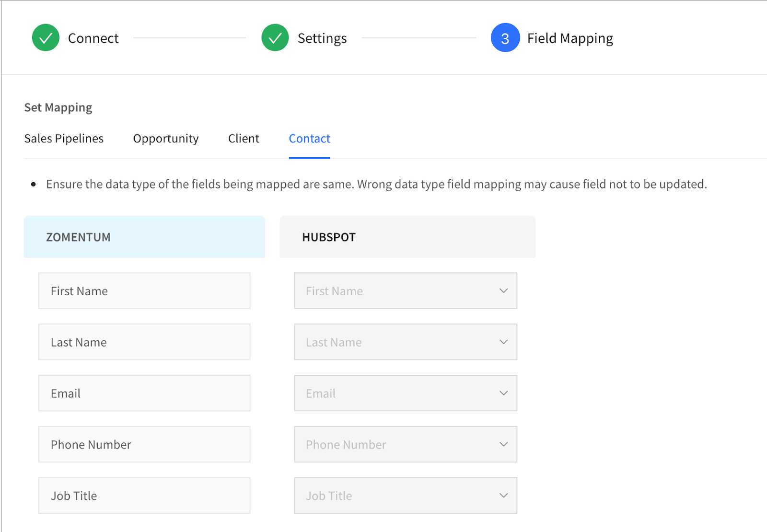Open the Client mapping tab
The height and width of the screenshot is (532, 767).
[244, 139]
